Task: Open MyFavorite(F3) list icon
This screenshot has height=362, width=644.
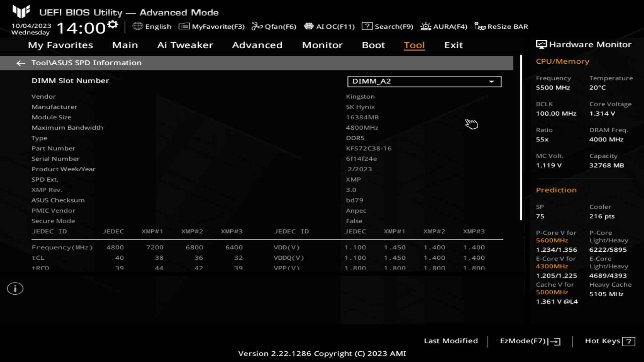Action: click(184, 26)
